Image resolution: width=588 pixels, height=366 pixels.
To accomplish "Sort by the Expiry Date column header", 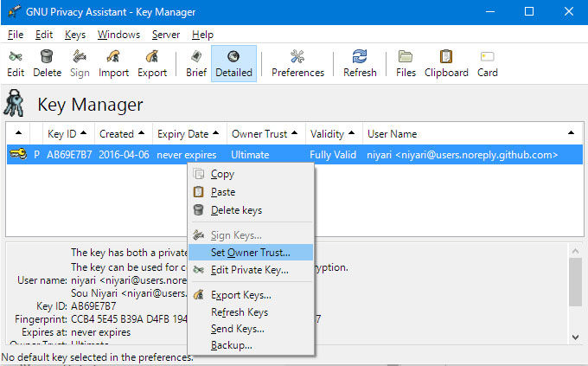I will click(189, 133).
